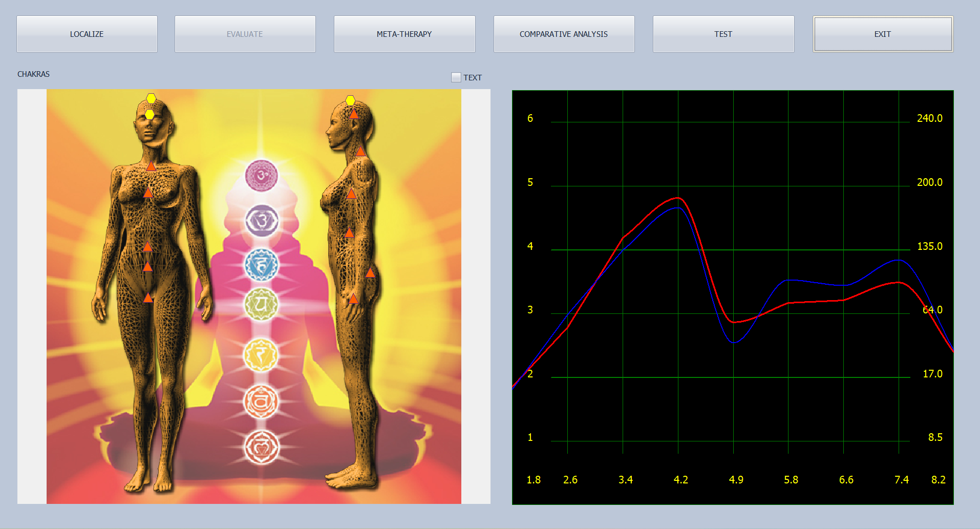980x529 pixels.
Task: Click EXIT to leave chakras screen
Action: [883, 34]
